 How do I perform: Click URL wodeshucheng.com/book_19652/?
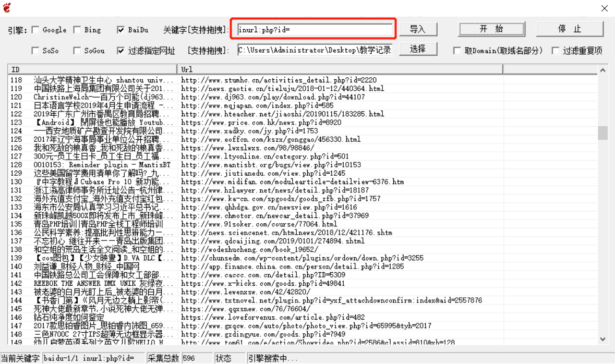point(249,249)
